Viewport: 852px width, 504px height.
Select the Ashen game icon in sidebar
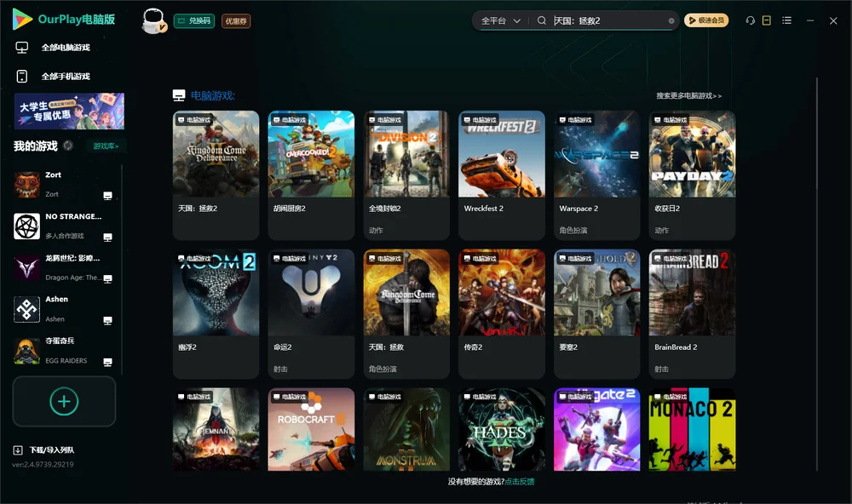(x=26, y=310)
